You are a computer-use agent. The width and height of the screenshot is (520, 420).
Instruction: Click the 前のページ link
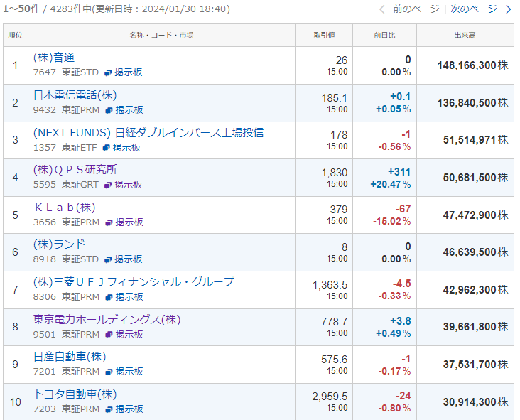click(x=416, y=9)
